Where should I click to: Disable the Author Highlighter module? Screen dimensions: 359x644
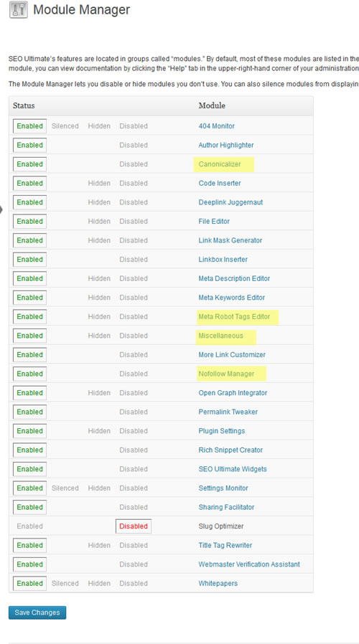click(134, 145)
